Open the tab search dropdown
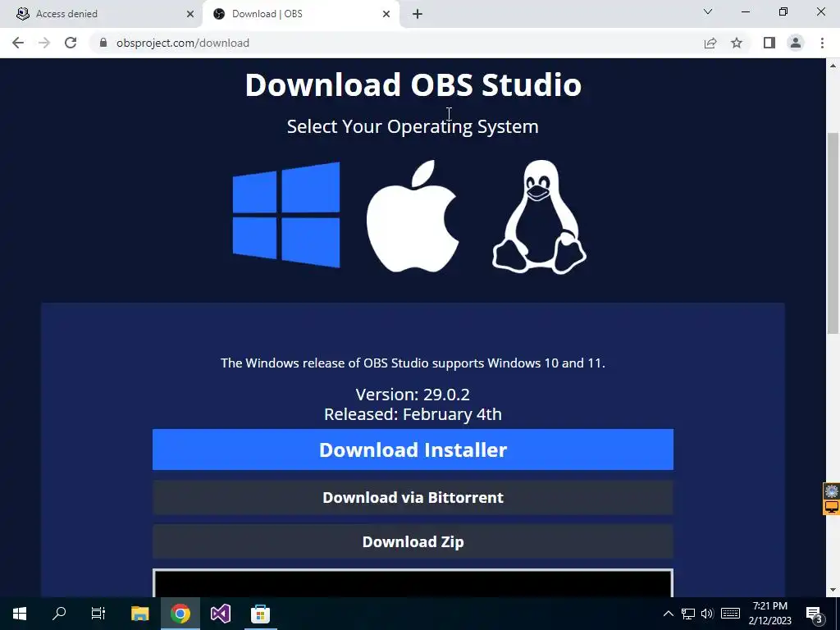This screenshot has height=630, width=840. 708,11
